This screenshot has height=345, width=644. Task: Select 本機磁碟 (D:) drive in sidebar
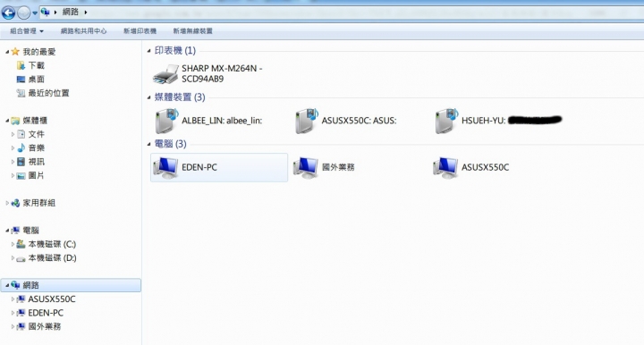pyautogui.click(x=52, y=257)
